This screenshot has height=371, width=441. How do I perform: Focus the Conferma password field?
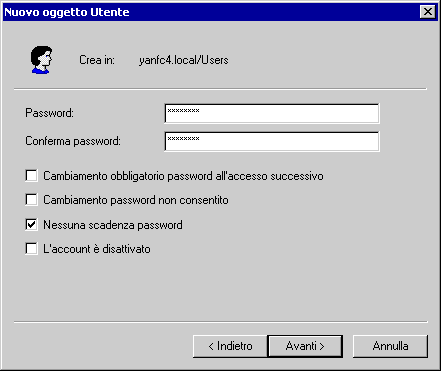pos(272,141)
